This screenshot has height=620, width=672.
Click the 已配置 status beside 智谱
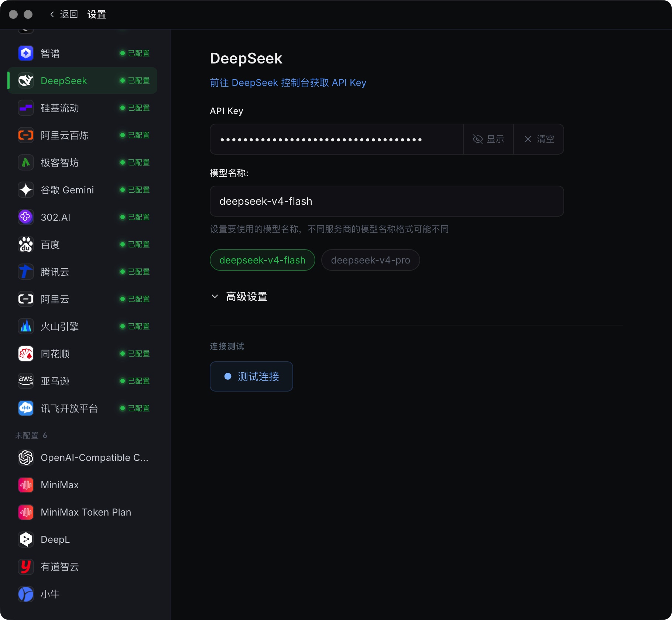(x=135, y=54)
